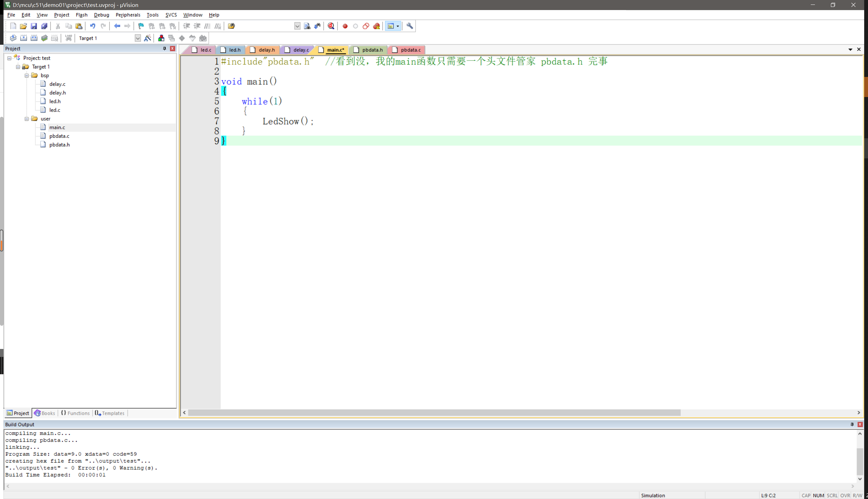Build the target

(x=24, y=38)
